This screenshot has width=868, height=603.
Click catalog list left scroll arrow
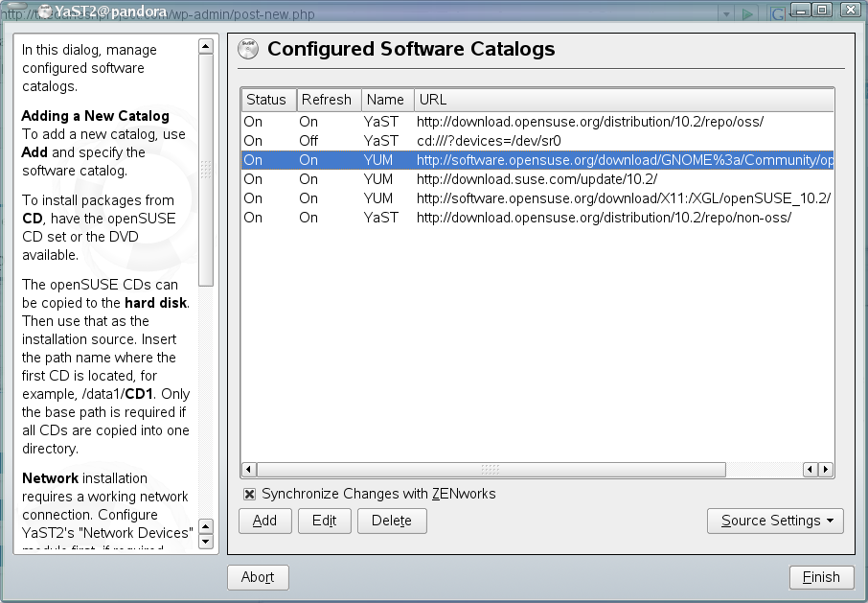248,470
